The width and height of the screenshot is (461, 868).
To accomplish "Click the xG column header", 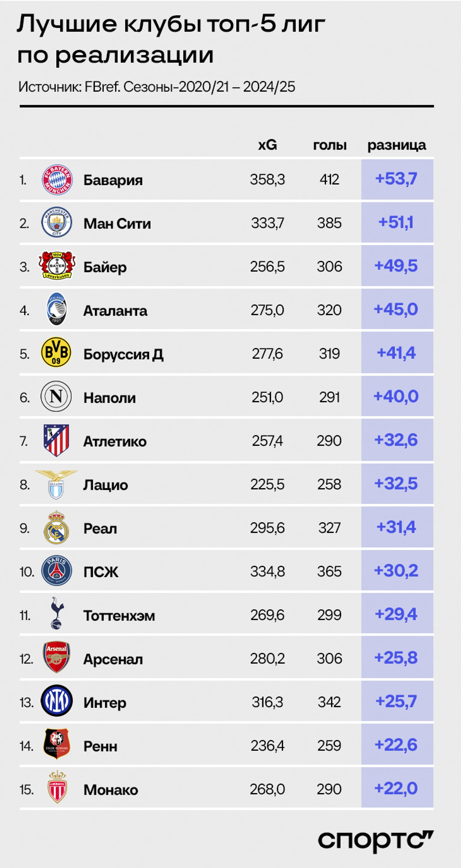I will (267, 145).
